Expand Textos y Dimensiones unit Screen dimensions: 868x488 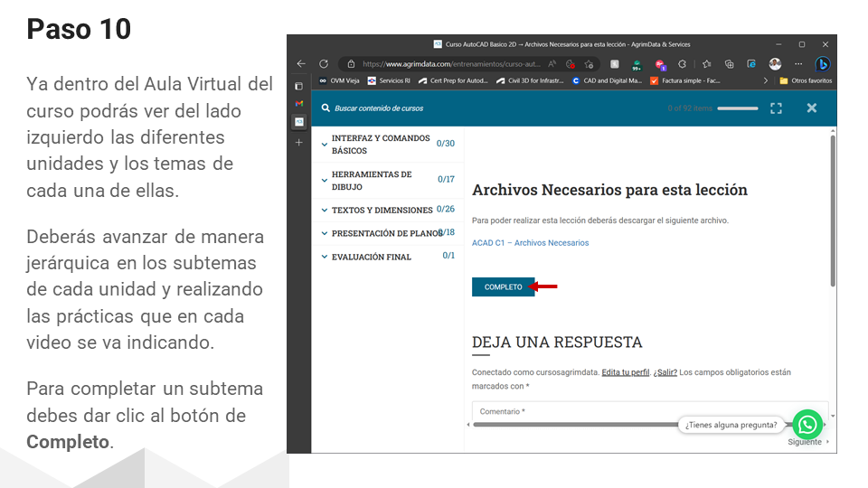click(389, 210)
